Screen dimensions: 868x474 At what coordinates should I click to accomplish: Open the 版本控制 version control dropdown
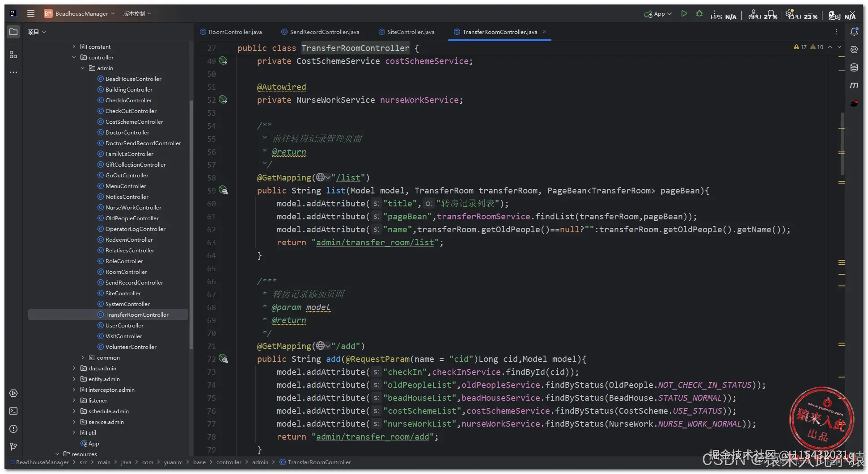[x=137, y=13]
